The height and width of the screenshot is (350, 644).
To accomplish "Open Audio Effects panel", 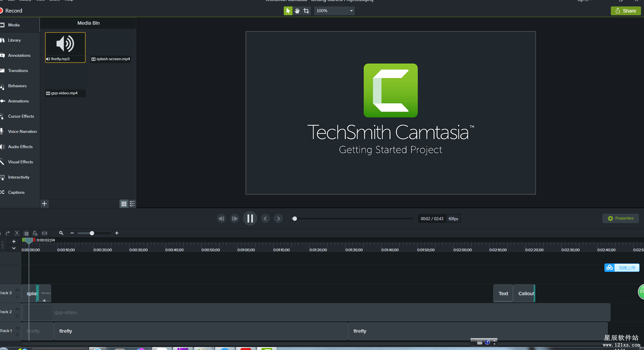I will coord(20,147).
